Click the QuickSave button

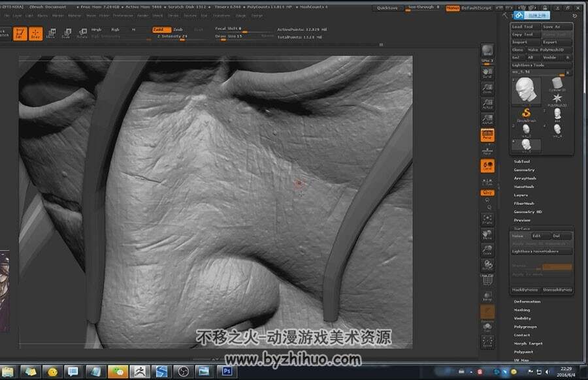(387, 8)
